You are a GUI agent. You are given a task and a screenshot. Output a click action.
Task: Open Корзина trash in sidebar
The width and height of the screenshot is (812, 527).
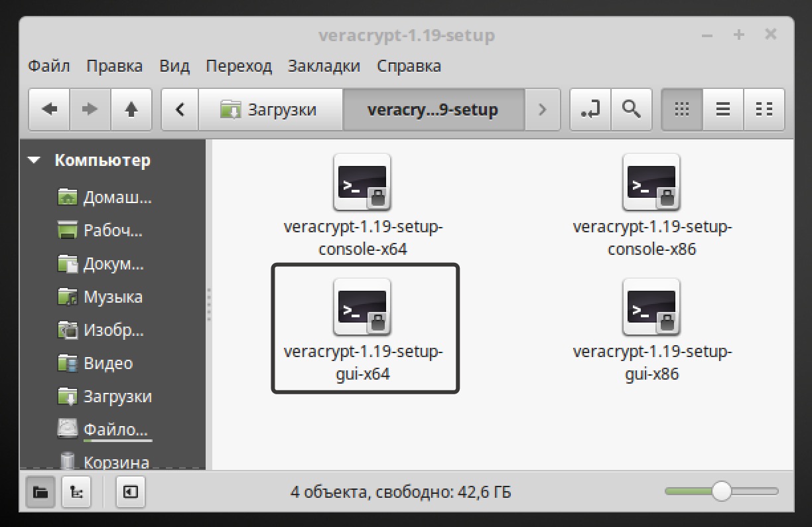(103, 461)
